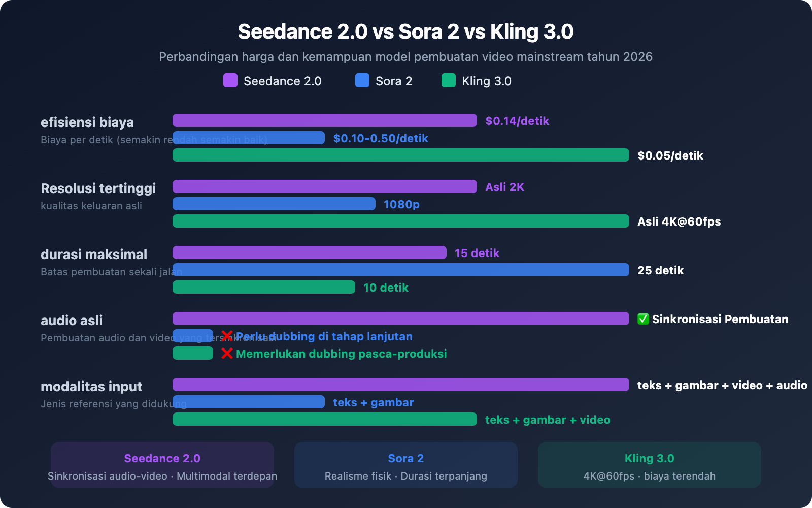Click the blue 25 detik duration bar
The height and width of the screenshot is (508, 812).
click(x=401, y=270)
